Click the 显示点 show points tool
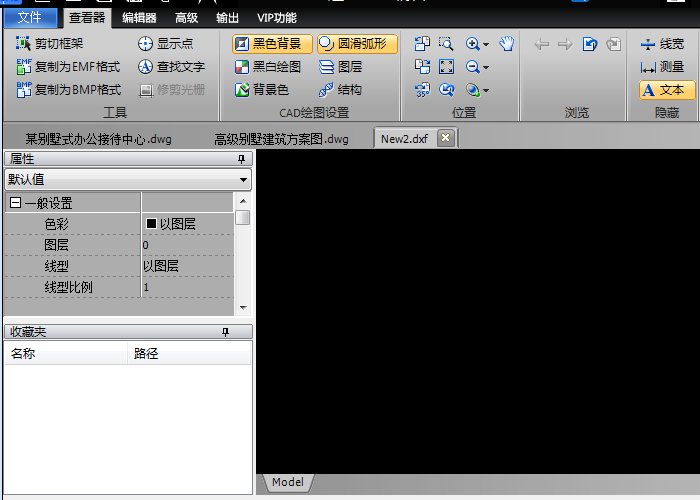The width and height of the screenshot is (700, 500). pos(165,43)
